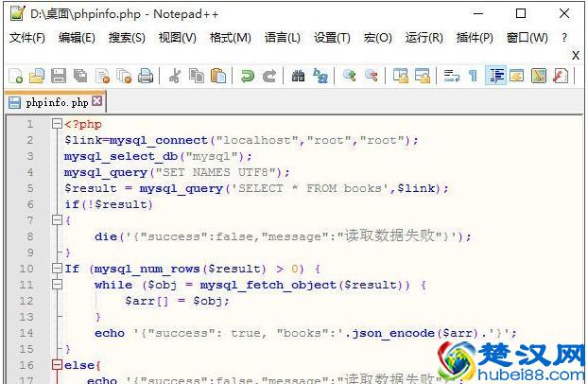The height and width of the screenshot is (384, 588).
Task: Click the Close All toolbar icon
Action: pyautogui.click(x=124, y=77)
